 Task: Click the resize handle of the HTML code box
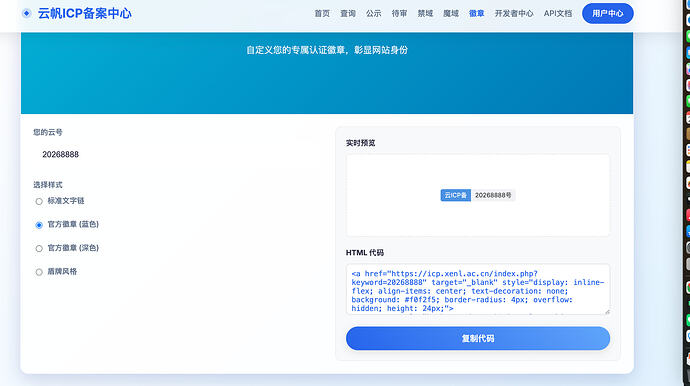click(x=607, y=312)
